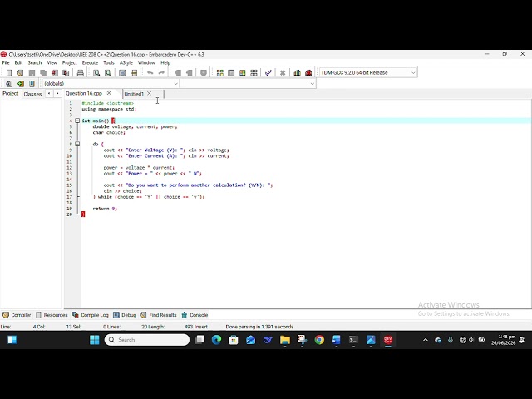Click the Rebuild All toolbar icon
The width and height of the screenshot is (532, 399).
[254, 73]
